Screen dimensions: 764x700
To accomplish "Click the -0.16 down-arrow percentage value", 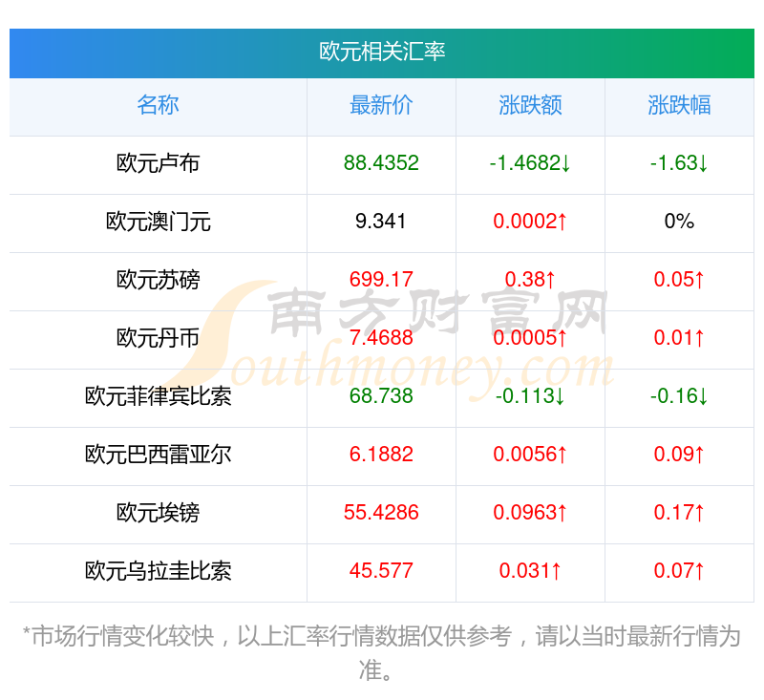I will click(x=679, y=396).
